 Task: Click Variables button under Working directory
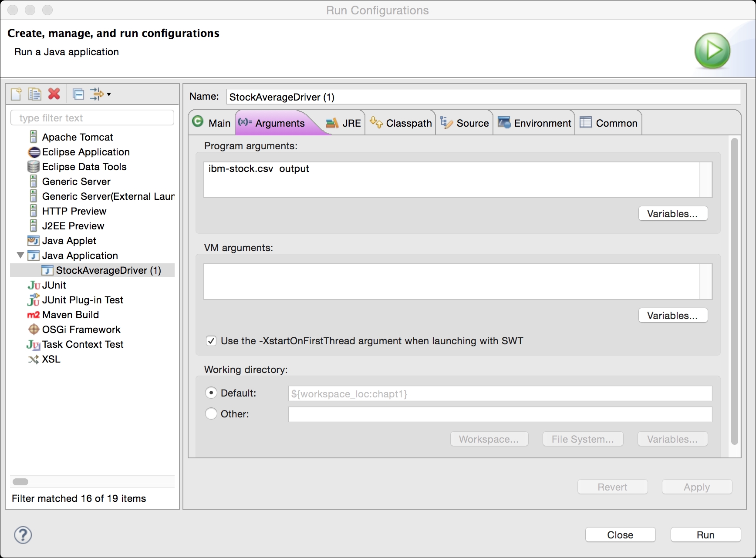(673, 439)
